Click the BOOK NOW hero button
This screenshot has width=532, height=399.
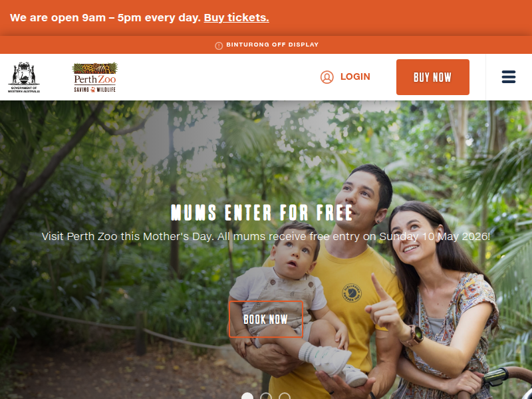click(265, 319)
